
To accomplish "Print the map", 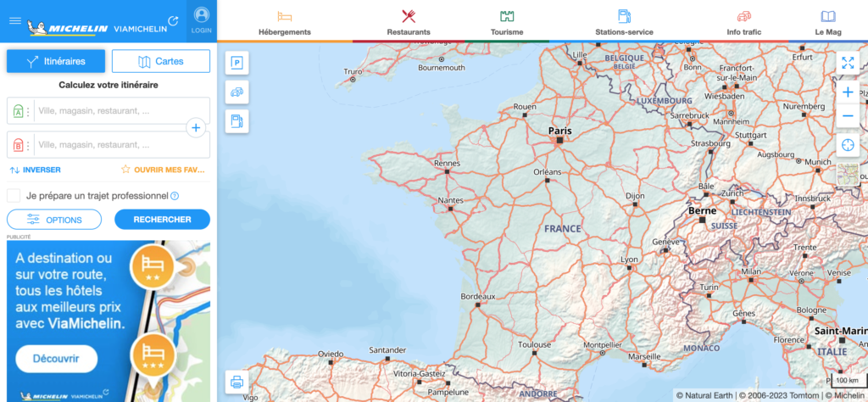I will (237, 382).
